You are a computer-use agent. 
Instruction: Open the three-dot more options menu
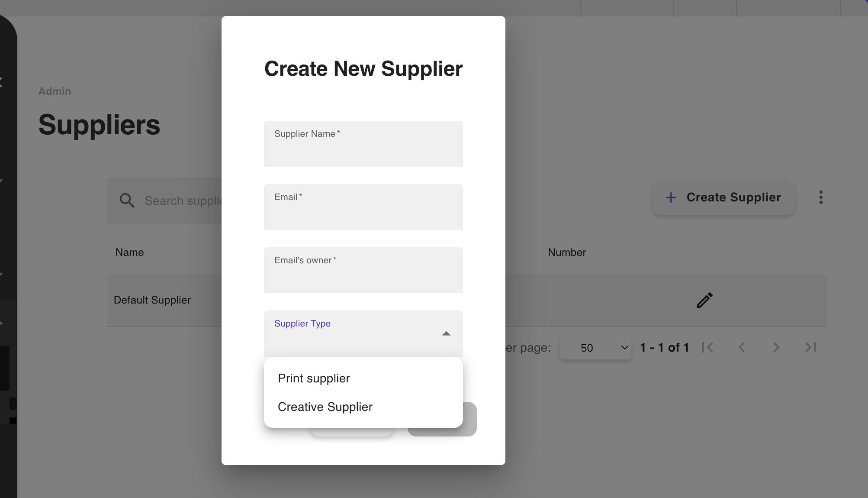(x=820, y=197)
